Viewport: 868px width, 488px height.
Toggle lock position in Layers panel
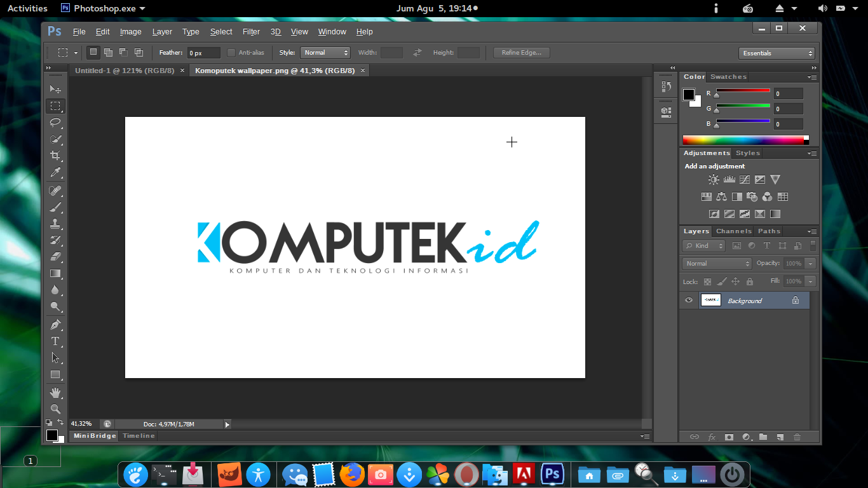735,281
